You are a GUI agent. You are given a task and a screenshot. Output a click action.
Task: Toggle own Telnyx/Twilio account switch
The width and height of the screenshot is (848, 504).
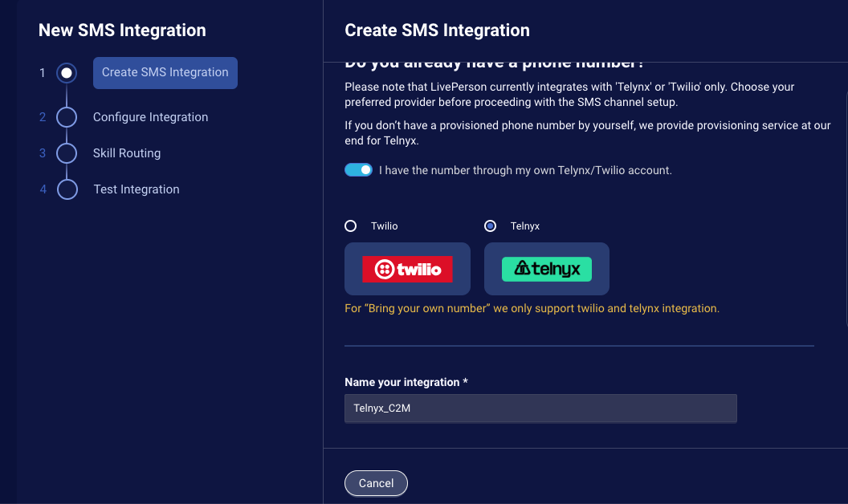[358, 170]
